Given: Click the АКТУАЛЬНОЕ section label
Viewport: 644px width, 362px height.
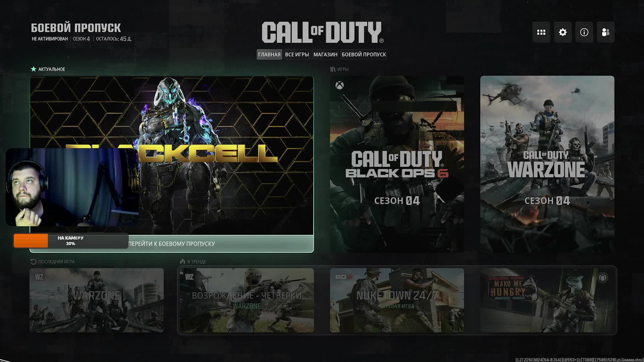Looking at the screenshot, I should coord(52,69).
